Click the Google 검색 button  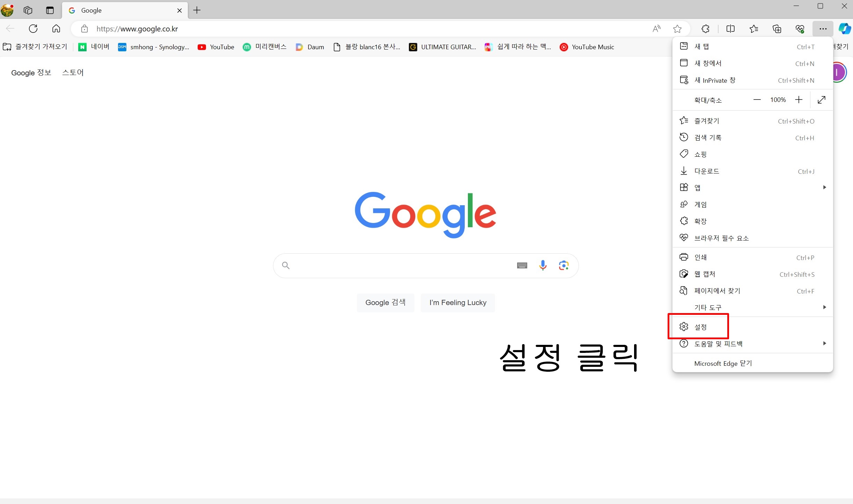click(x=385, y=303)
